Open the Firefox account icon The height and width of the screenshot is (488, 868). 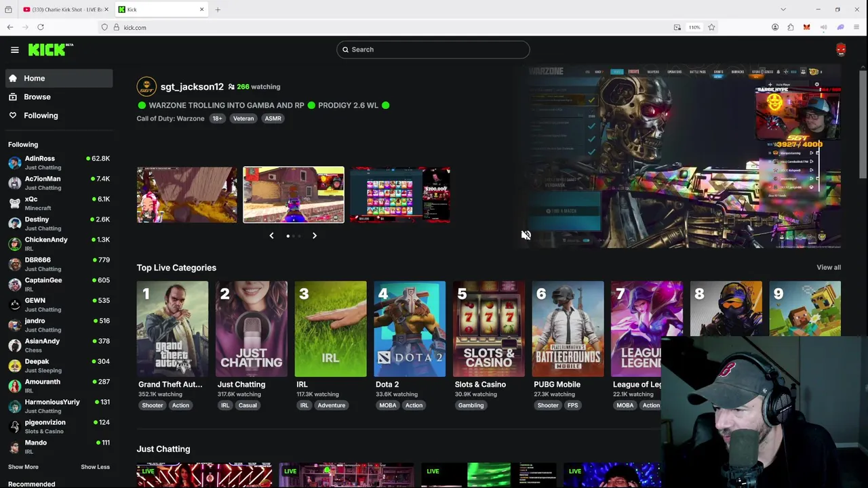pyautogui.click(x=775, y=27)
